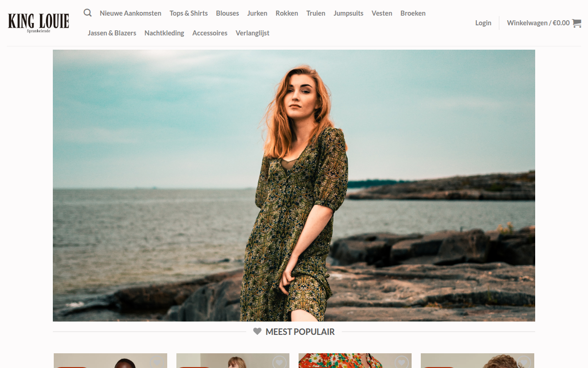Image resolution: width=588 pixels, height=368 pixels.
Task: View the Verlanglijst page
Action: [x=253, y=33]
